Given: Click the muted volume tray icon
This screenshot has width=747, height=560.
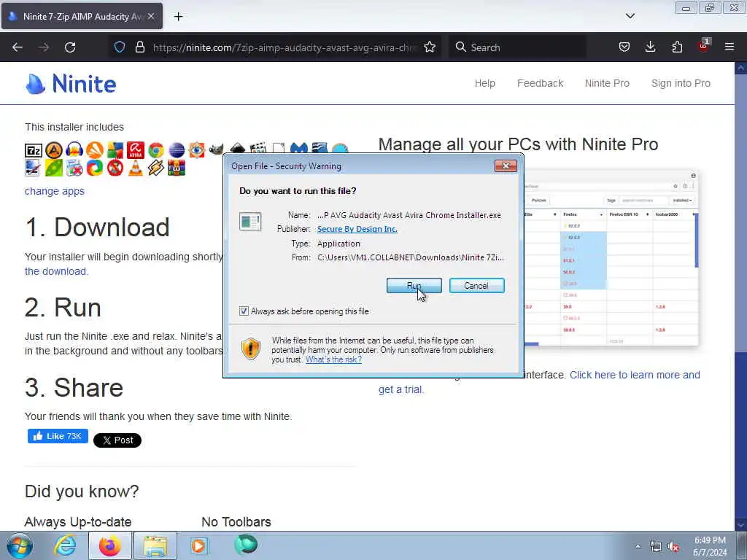Looking at the screenshot, I should coord(673,547).
